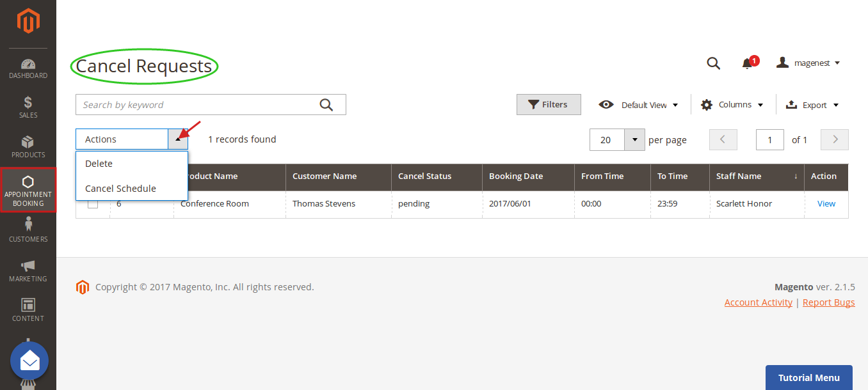Open the Content sidebar menu

click(x=28, y=310)
